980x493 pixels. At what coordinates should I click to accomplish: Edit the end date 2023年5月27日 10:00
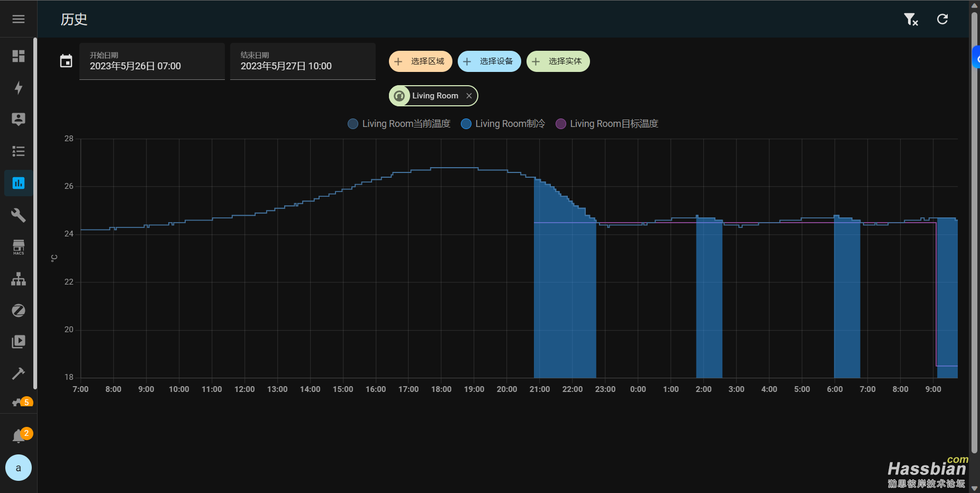click(x=303, y=61)
